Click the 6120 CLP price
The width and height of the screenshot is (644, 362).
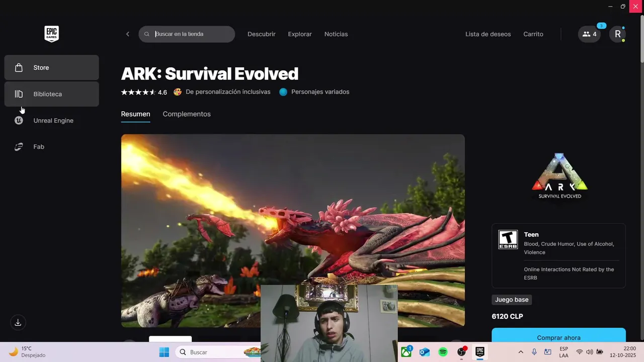(x=507, y=317)
